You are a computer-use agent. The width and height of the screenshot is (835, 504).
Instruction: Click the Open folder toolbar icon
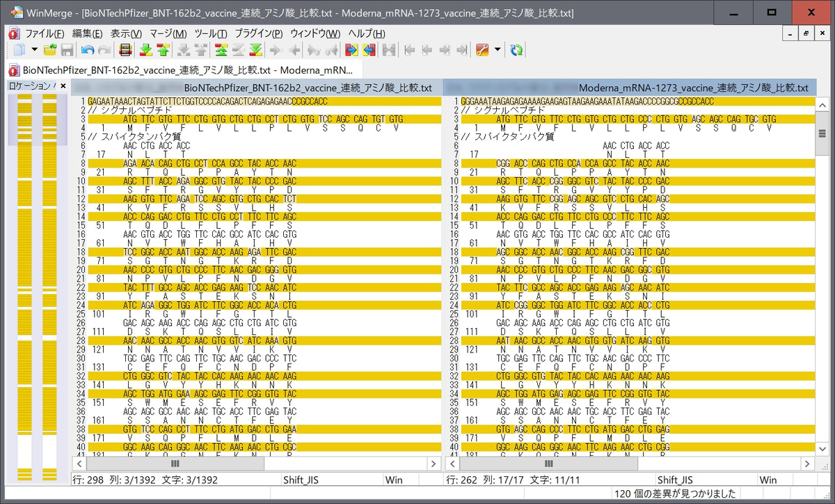[x=50, y=50]
